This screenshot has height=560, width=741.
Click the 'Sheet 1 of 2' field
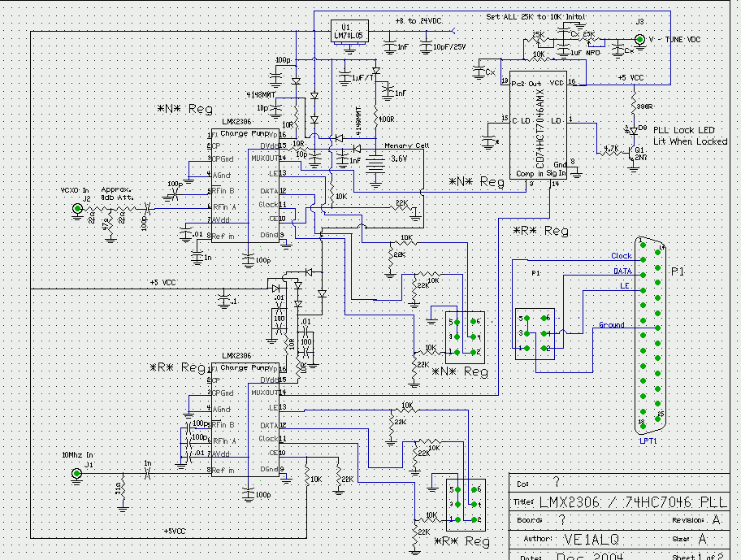(x=699, y=557)
